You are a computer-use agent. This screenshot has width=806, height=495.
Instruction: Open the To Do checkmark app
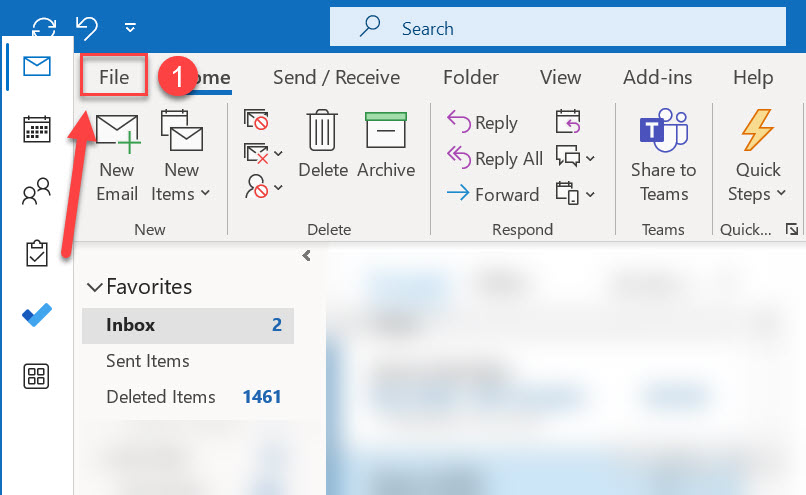(x=37, y=315)
